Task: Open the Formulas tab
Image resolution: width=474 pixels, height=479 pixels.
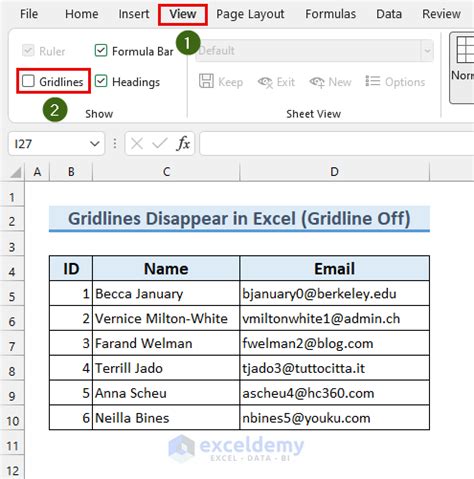Action: click(330, 14)
